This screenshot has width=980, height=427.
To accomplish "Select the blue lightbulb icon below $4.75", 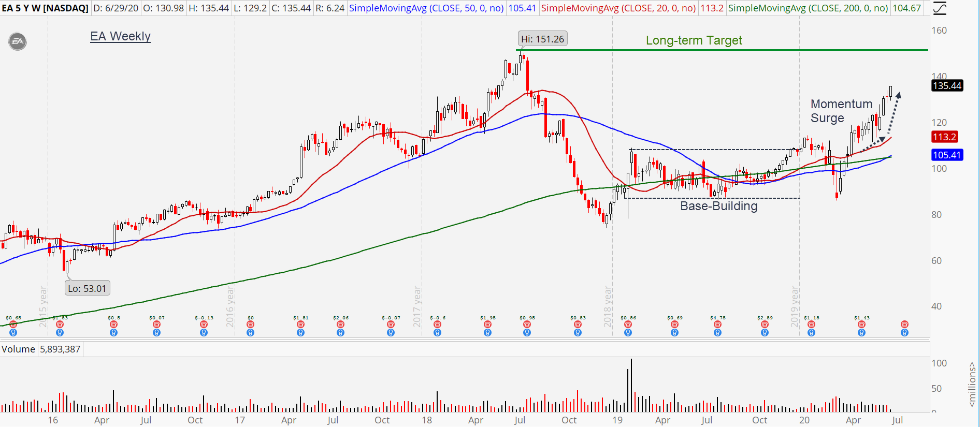I will [x=717, y=333].
